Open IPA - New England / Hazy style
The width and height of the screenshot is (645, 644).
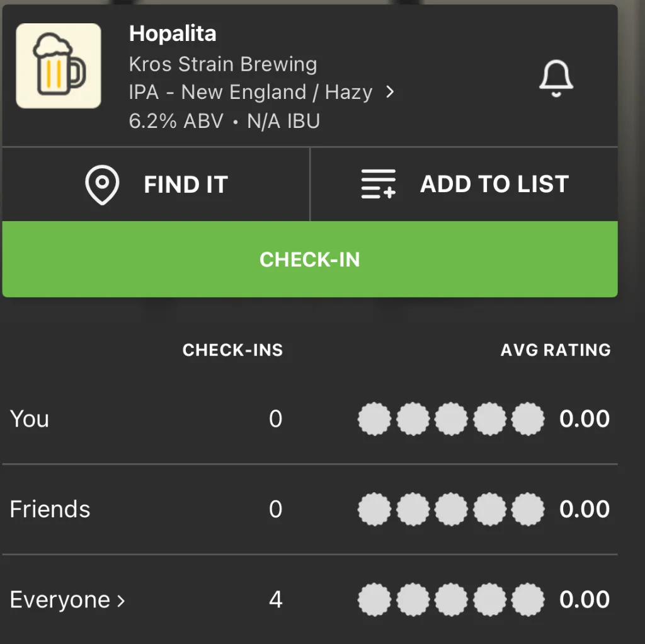251,92
